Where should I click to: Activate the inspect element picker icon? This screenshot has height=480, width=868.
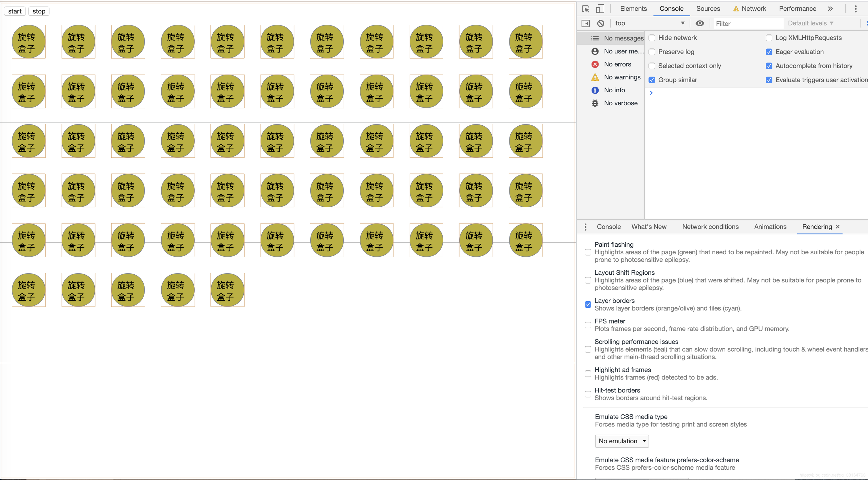point(586,9)
